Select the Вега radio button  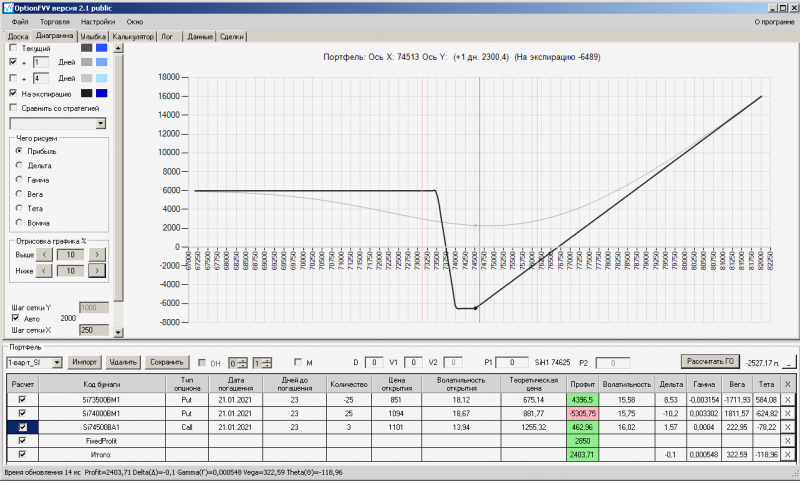pyautogui.click(x=19, y=194)
